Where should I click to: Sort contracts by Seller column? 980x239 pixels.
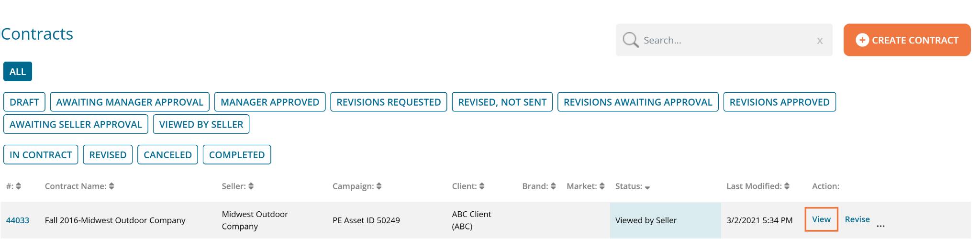point(251,186)
